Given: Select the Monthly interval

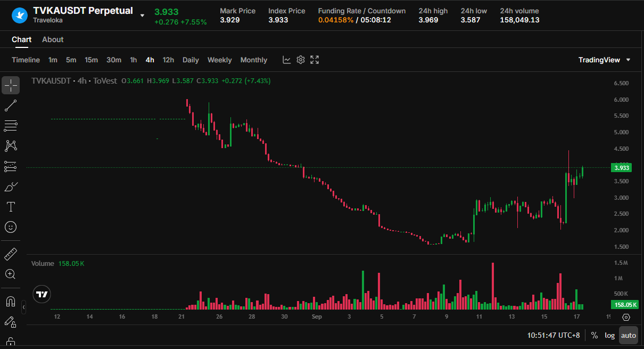Looking at the screenshot, I should pos(254,60).
